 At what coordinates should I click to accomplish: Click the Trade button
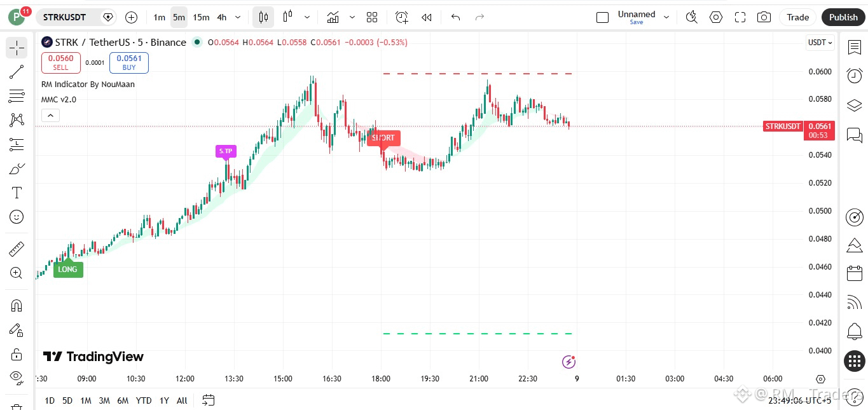point(798,17)
